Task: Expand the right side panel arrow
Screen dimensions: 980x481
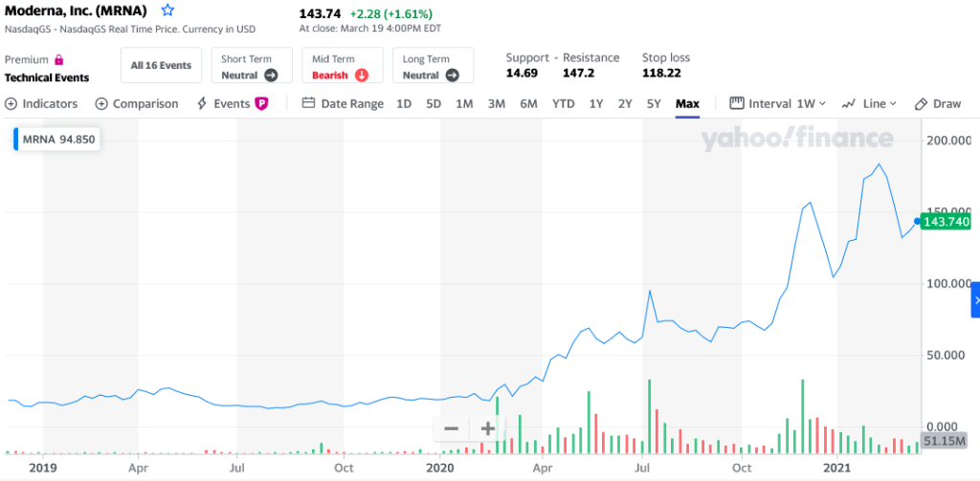Action: tap(975, 300)
